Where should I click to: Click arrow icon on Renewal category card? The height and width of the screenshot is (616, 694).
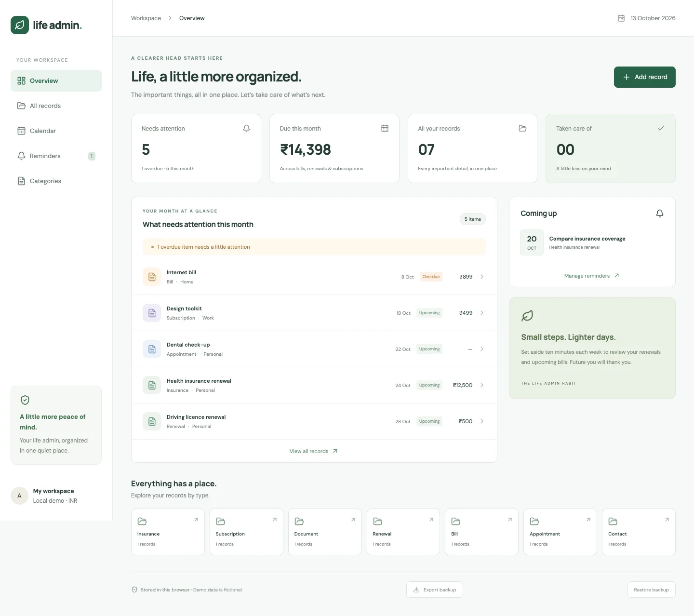point(431,520)
